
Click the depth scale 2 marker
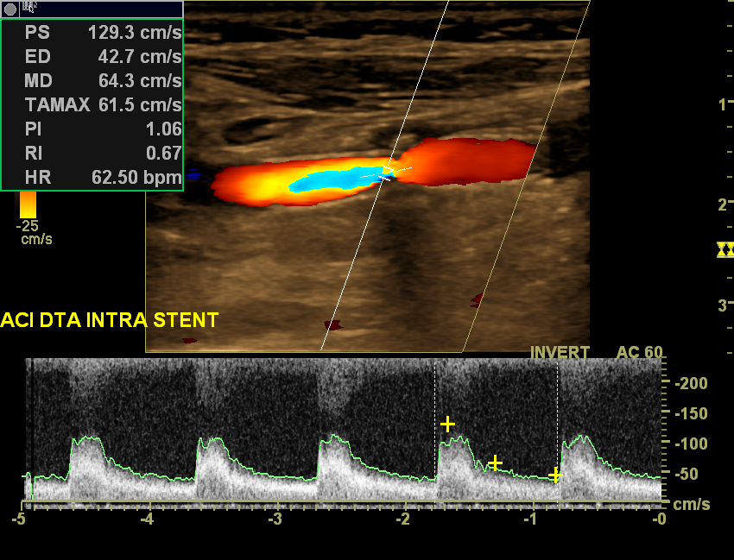(x=723, y=204)
